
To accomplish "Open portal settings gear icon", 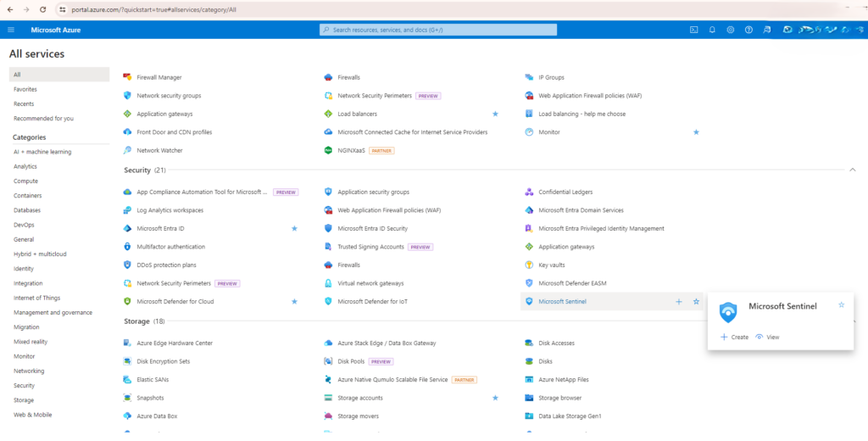I will click(x=731, y=30).
